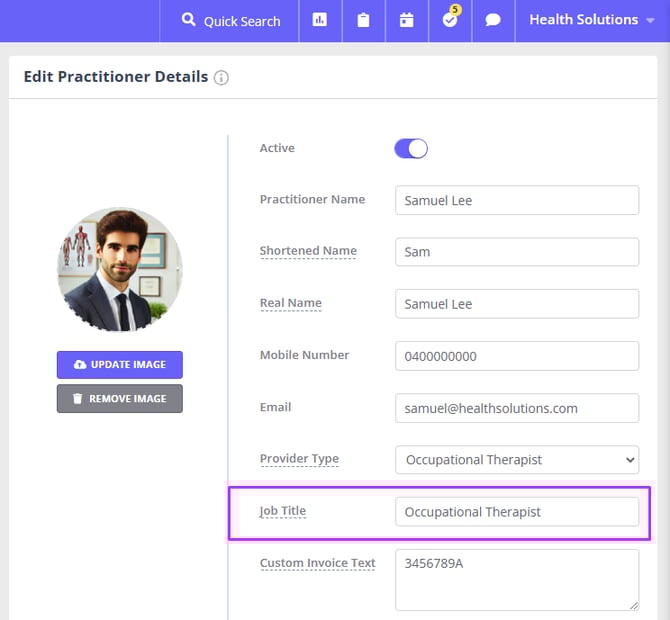Click the info icon beside page title
This screenshot has height=620, width=670.
pyautogui.click(x=221, y=78)
